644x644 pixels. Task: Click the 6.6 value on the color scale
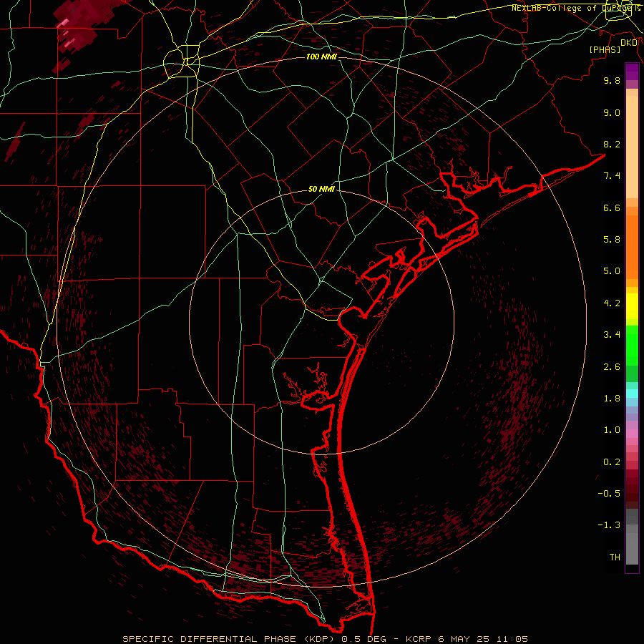click(x=612, y=208)
